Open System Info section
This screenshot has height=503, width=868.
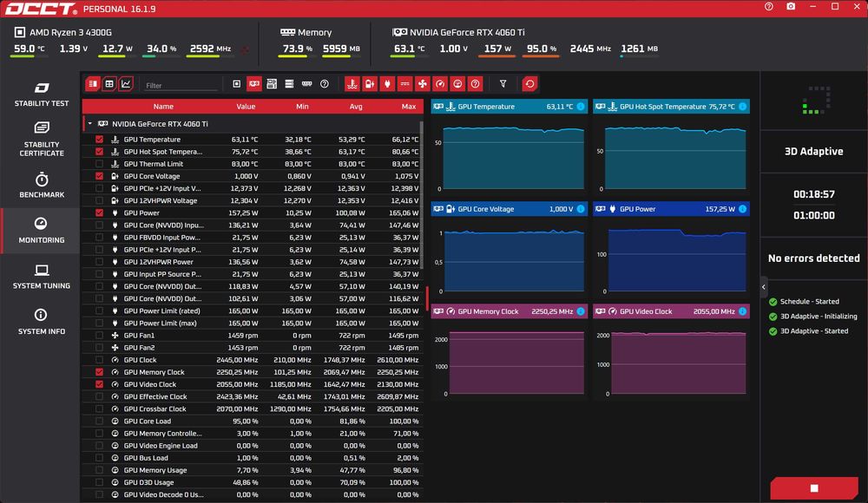(42, 322)
